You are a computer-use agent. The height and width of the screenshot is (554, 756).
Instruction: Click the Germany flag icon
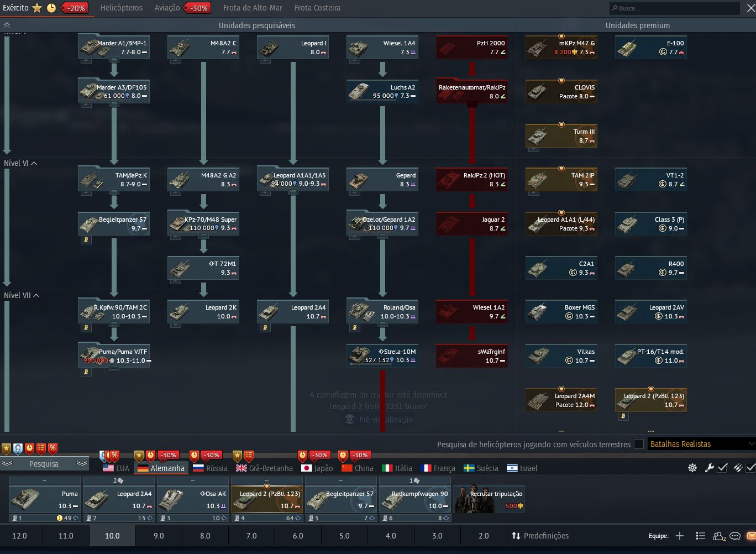[143, 468]
